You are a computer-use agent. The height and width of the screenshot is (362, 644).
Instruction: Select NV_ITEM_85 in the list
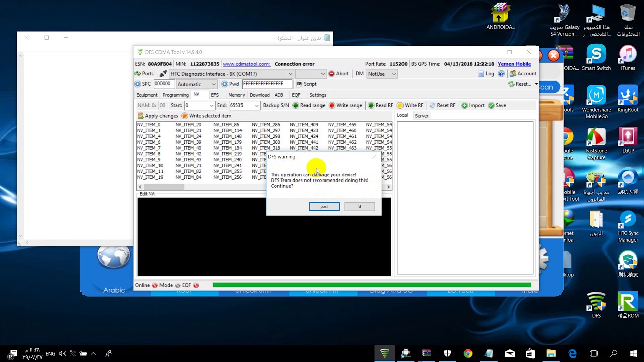(226, 125)
